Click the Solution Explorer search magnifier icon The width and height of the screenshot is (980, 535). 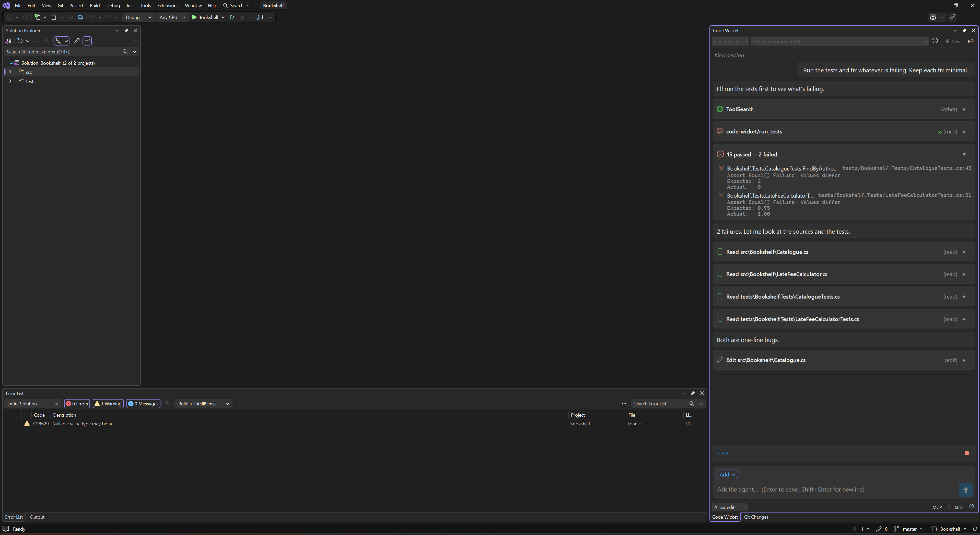125,52
